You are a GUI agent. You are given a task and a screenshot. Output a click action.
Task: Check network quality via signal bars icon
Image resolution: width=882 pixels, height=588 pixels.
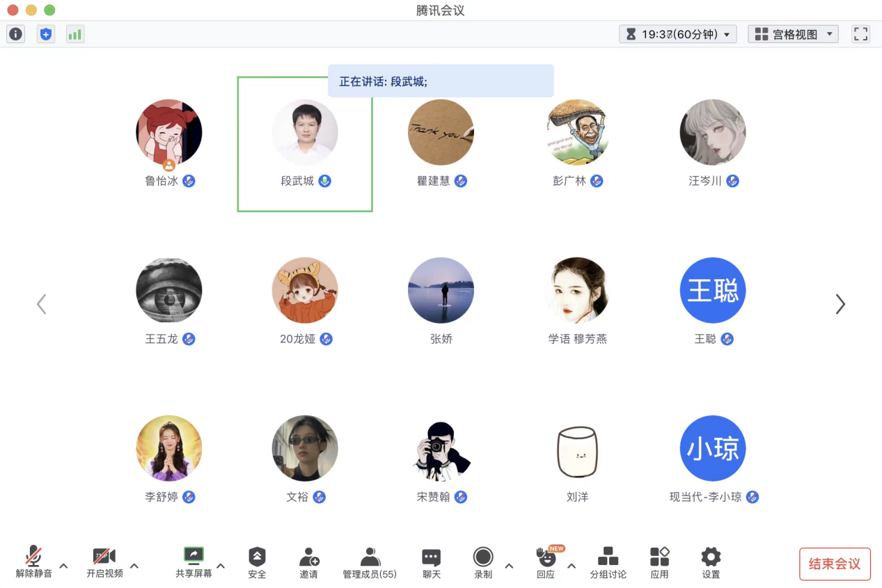point(74,33)
